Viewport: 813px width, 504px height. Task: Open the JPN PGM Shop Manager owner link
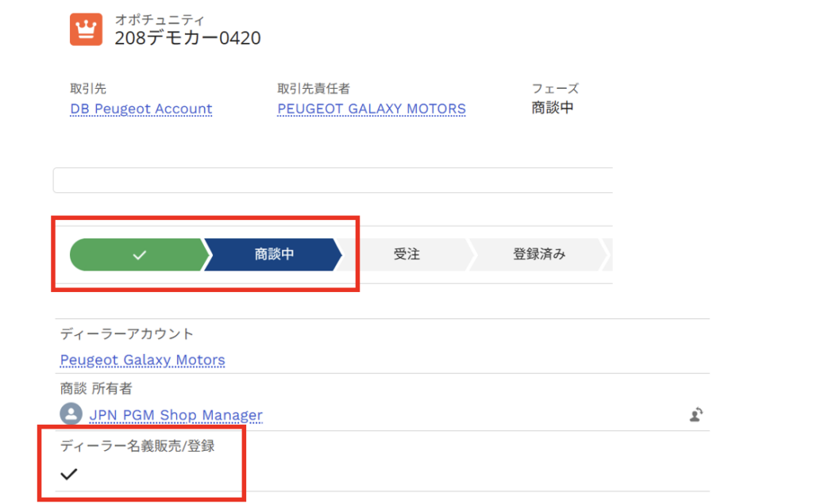tap(175, 415)
